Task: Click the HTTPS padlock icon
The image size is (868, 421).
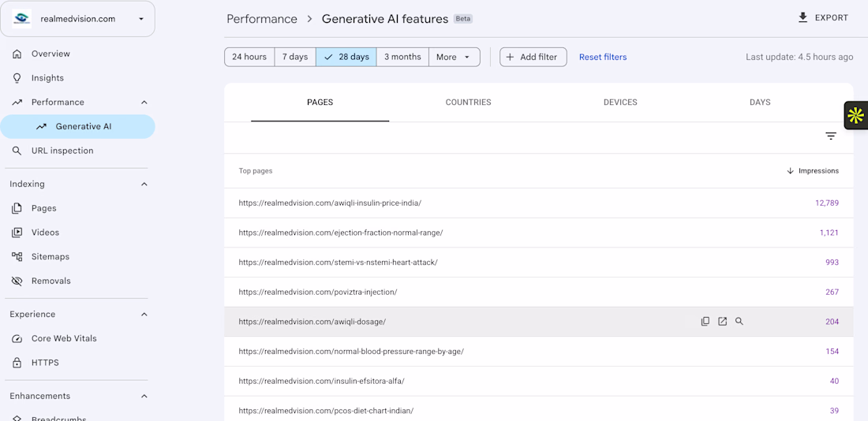Action: (x=17, y=363)
